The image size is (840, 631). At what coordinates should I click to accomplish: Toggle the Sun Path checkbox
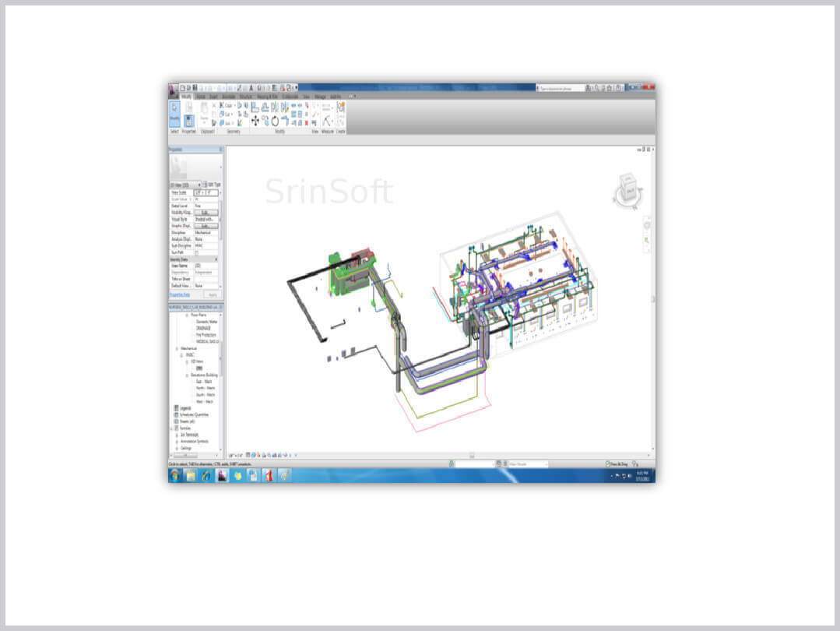click(x=197, y=252)
